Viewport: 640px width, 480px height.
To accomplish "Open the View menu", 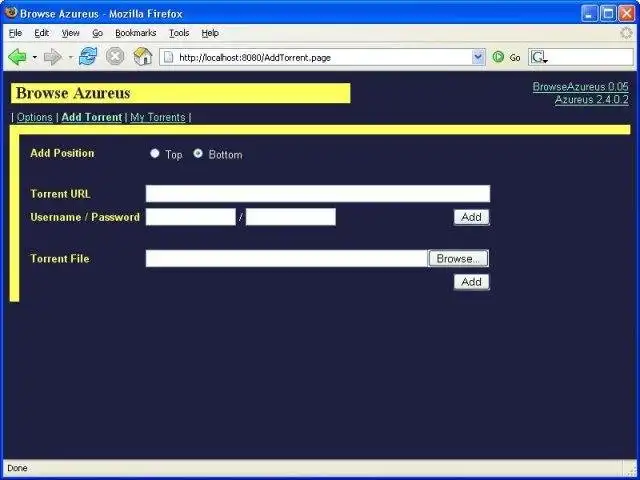I will tap(70, 33).
